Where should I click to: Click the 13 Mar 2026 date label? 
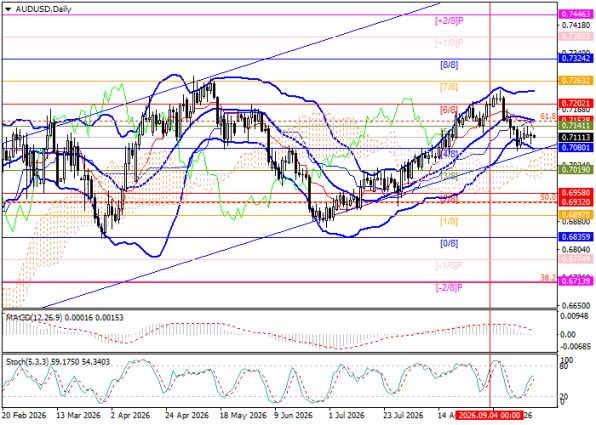click(78, 415)
